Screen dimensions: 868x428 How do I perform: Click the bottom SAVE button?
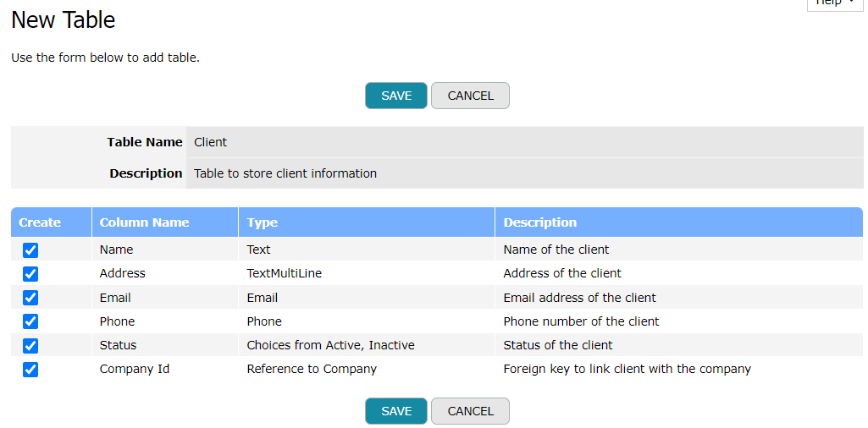point(395,411)
